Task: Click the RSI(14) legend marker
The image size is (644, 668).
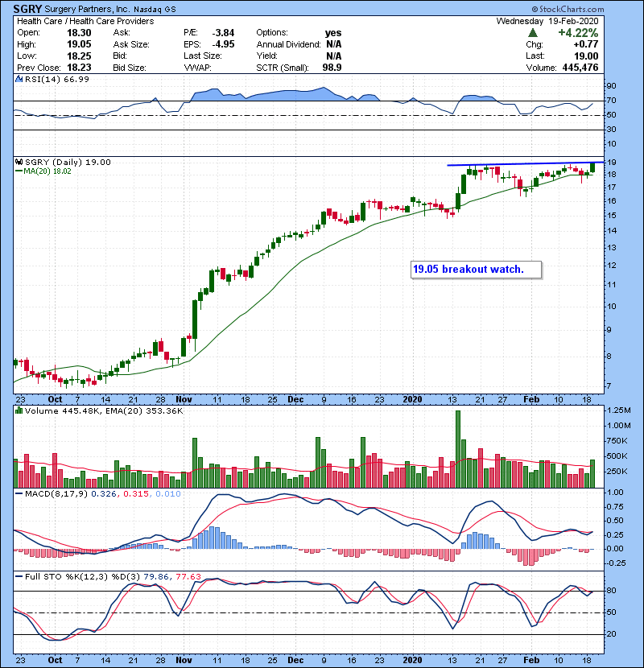Action: (19, 80)
